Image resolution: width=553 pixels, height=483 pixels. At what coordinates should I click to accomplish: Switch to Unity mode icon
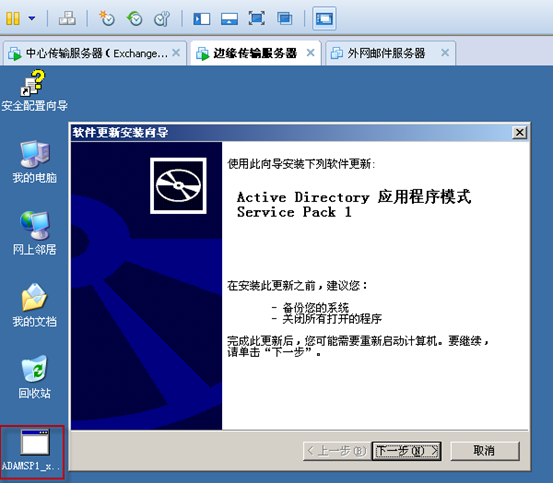284,18
